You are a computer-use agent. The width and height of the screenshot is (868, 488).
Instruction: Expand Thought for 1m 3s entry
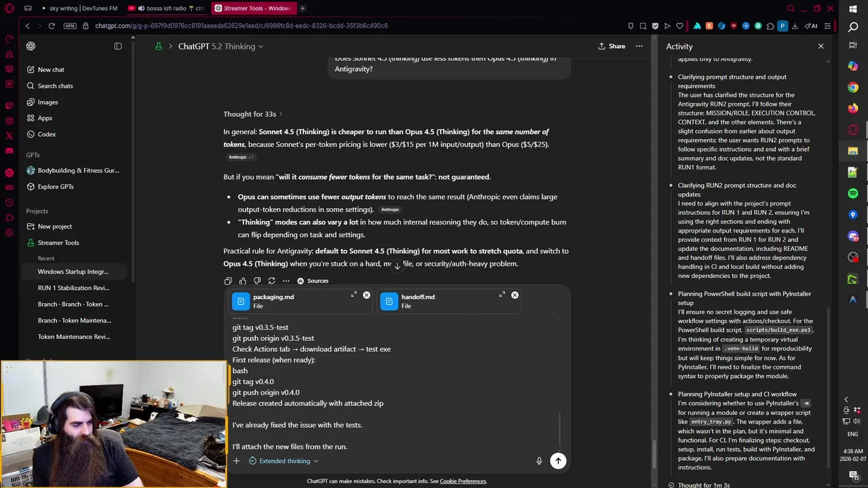pyautogui.click(x=703, y=485)
